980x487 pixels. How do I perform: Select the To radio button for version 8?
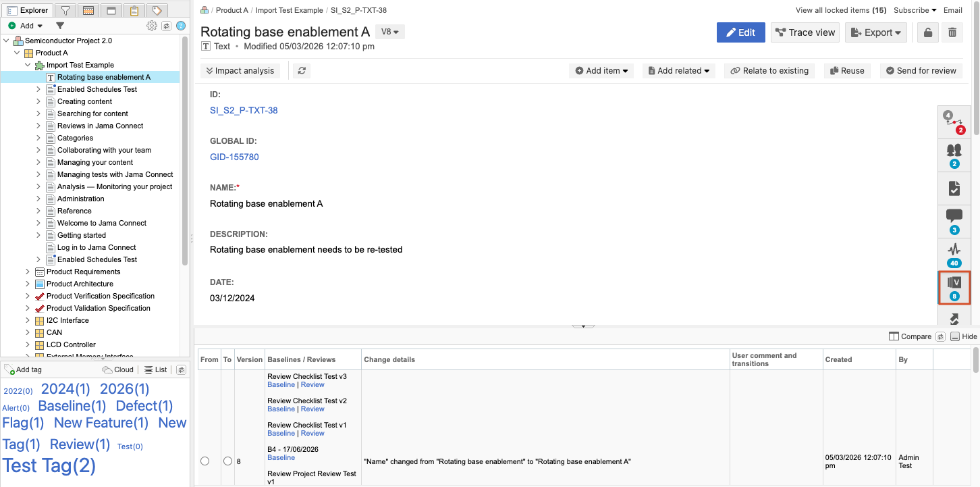[227, 461]
